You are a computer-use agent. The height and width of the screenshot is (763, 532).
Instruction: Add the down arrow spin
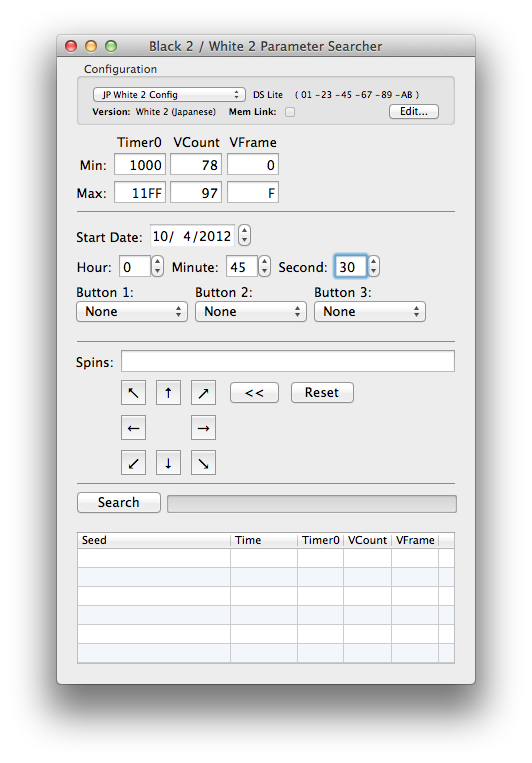[x=168, y=463]
